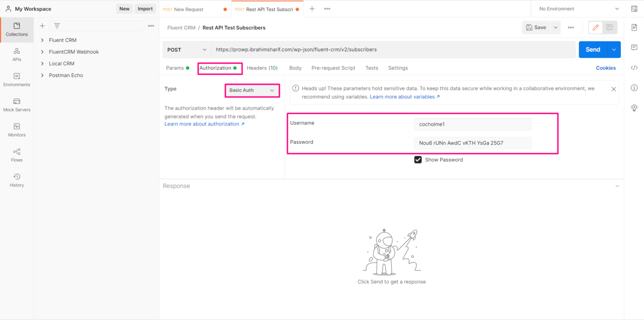Open the comments panel
The width and height of the screenshot is (644, 320).
[634, 47]
